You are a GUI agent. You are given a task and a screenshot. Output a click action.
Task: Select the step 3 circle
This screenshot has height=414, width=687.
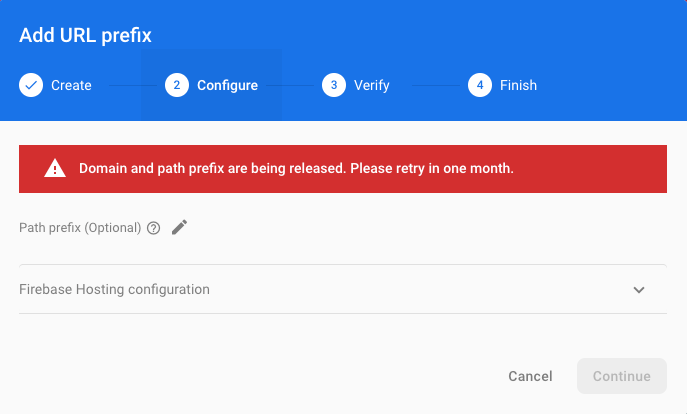point(334,85)
